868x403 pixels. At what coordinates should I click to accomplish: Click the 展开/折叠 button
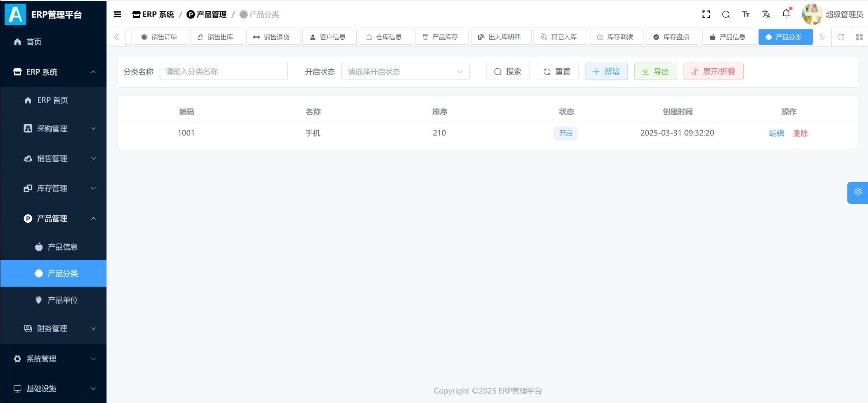tap(714, 71)
